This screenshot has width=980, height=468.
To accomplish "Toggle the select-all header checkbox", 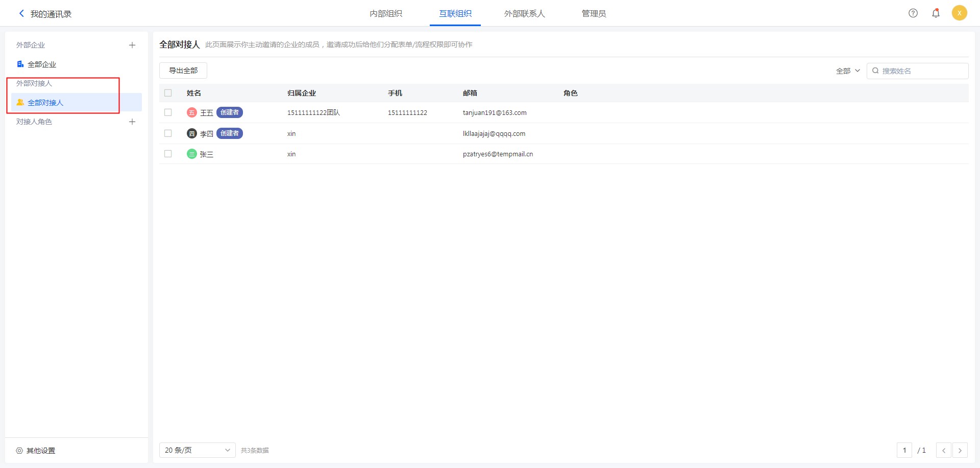I will point(168,93).
